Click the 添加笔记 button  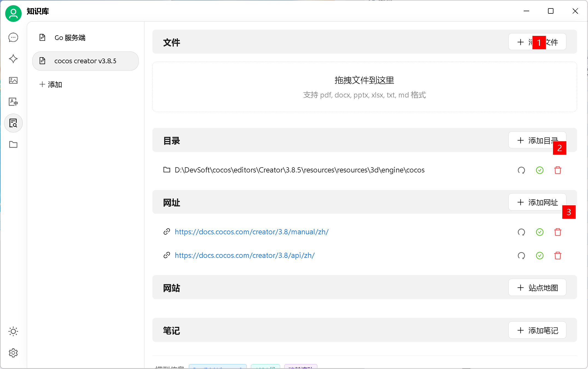pyautogui.click(x=537, y=330)
